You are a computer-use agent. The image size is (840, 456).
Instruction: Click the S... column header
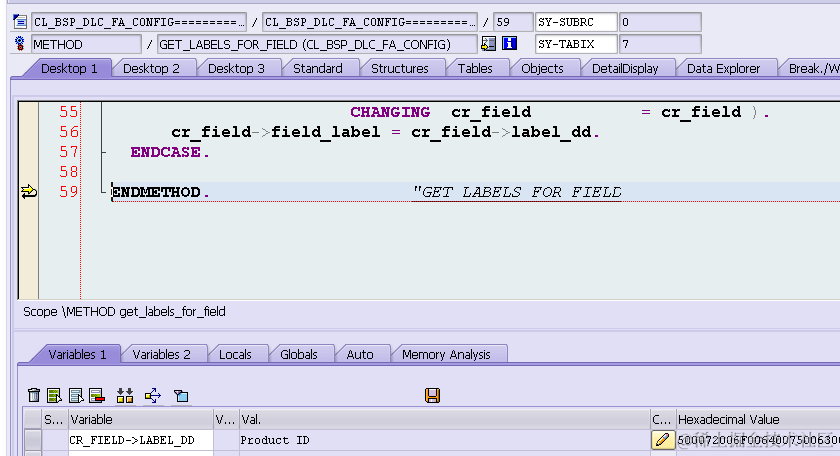coord(55,419)
